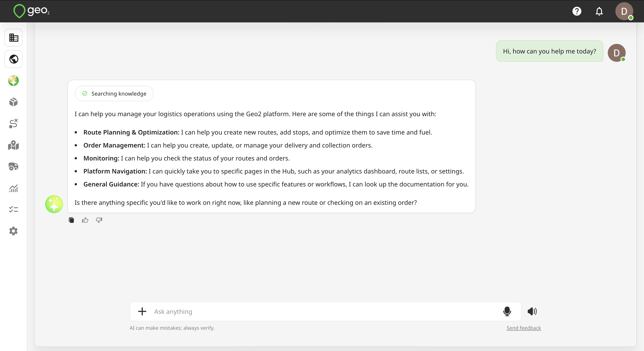This screenshot has height=351, width=644.
Task: Open the analytics chart sidebar icon
Action: pos(13,188)
